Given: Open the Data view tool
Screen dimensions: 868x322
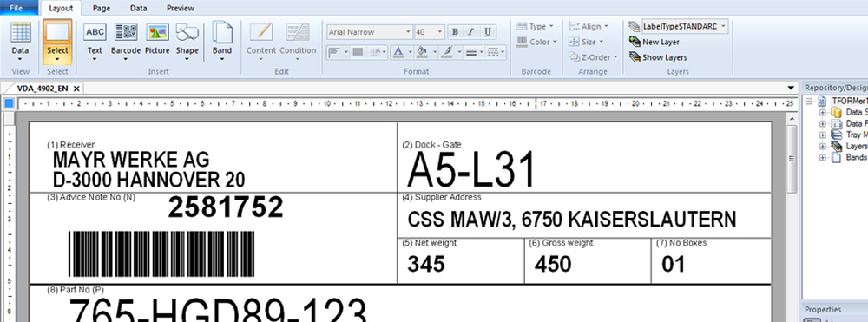Looking at the screenshot, I should 21,42.
